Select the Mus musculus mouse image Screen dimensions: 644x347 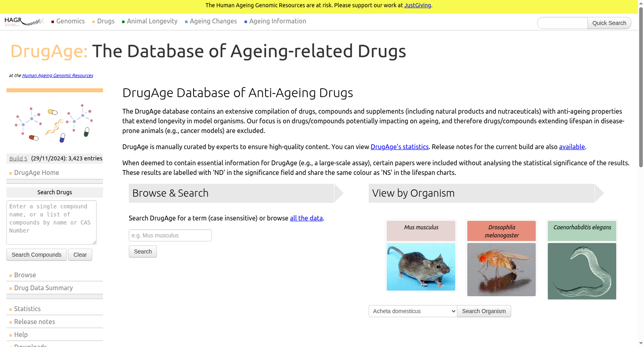coord(421,267)
